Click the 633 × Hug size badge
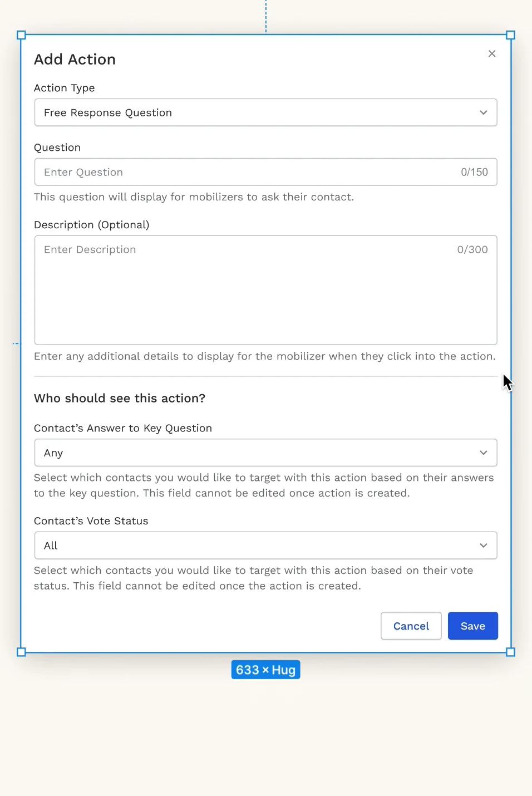This screenshot has width=532, height=796. pyautogui.click(x=265, y=670)
